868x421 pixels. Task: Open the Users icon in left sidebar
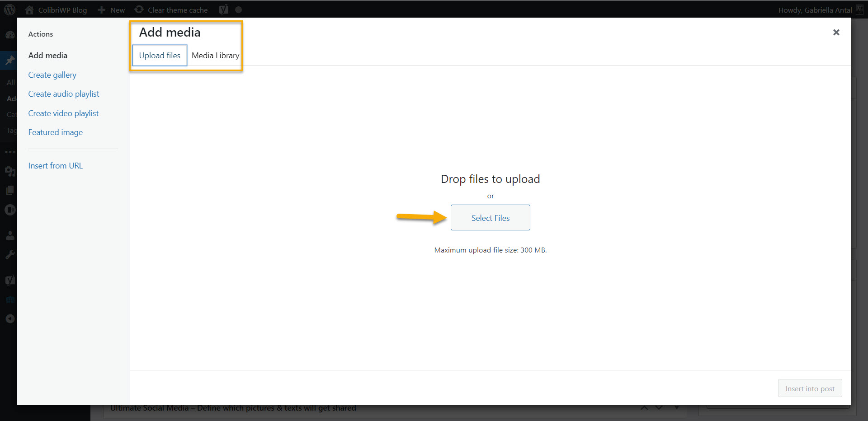click(9, 235)
